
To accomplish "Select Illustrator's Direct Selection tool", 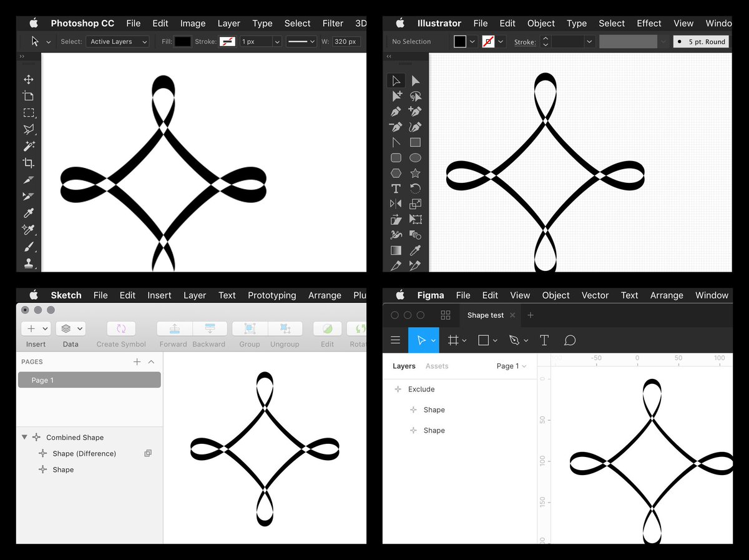I will [x=415, y=81].
